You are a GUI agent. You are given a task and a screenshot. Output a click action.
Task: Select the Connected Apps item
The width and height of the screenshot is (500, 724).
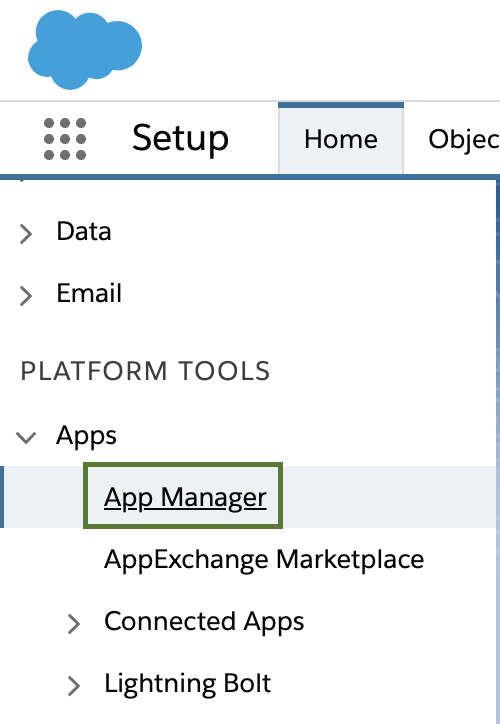pyautogui.click(x=204, y=621)
